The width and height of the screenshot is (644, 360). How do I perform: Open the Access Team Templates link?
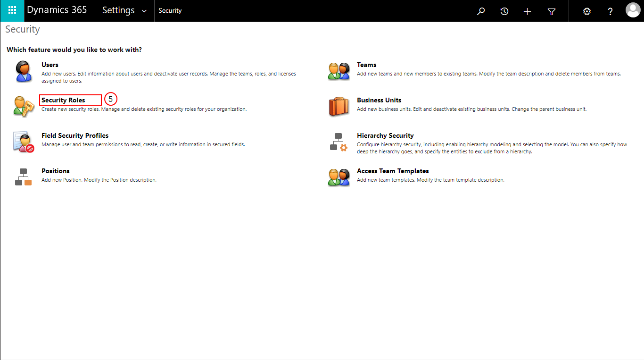click(x=393, y=171)
